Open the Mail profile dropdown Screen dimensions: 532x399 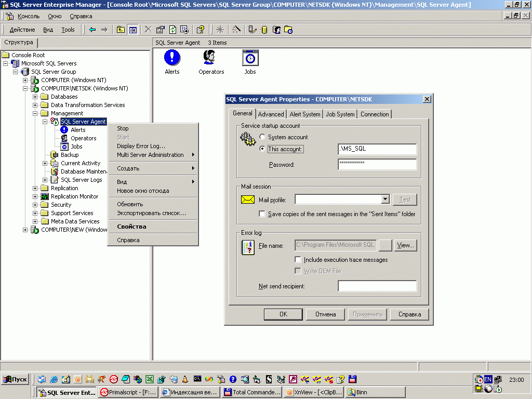385,199
